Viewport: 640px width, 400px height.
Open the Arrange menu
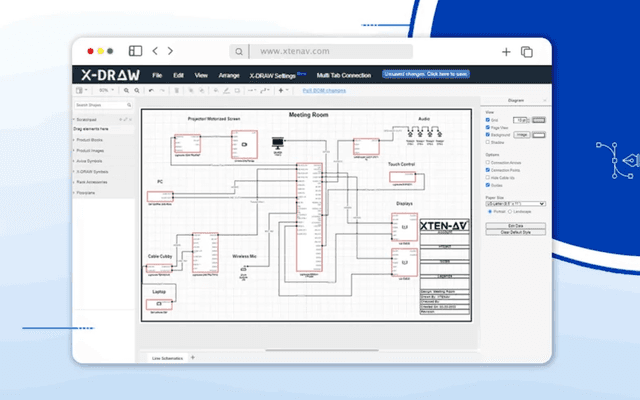point(228,75)
